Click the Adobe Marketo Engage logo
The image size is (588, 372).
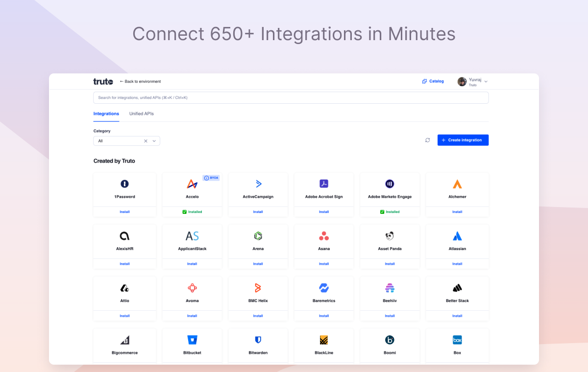click(390, 184)
